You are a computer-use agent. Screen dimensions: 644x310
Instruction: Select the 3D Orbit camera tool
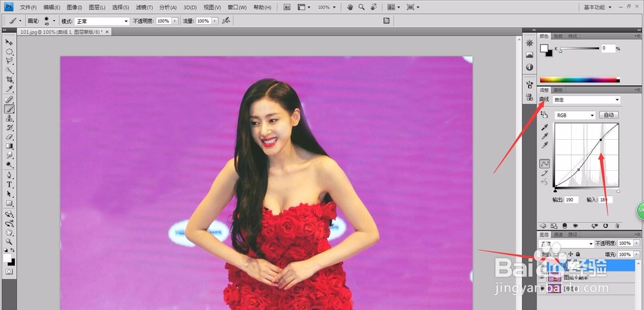pos(9,224)
